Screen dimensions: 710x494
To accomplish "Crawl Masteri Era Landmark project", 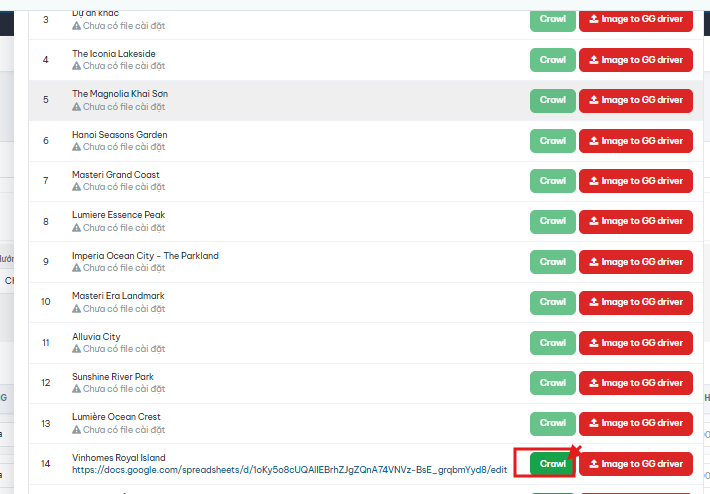I will coord(552,302).
